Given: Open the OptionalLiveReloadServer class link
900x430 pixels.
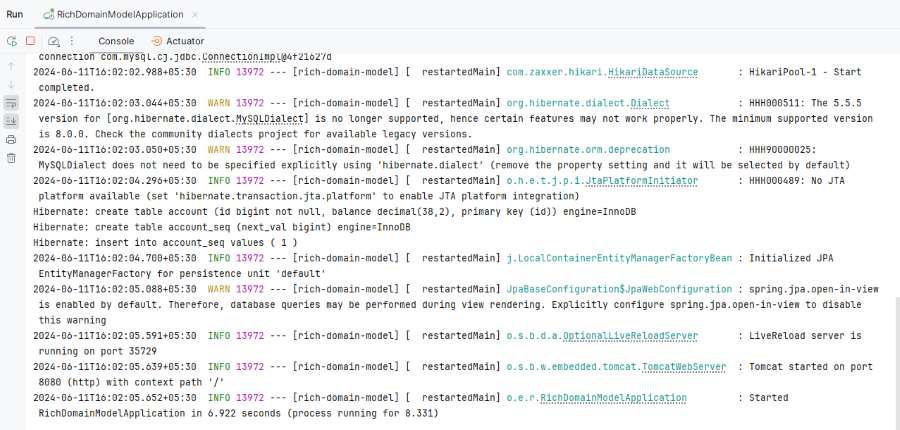Looking at the screenshot, I should tap(630, 336).
